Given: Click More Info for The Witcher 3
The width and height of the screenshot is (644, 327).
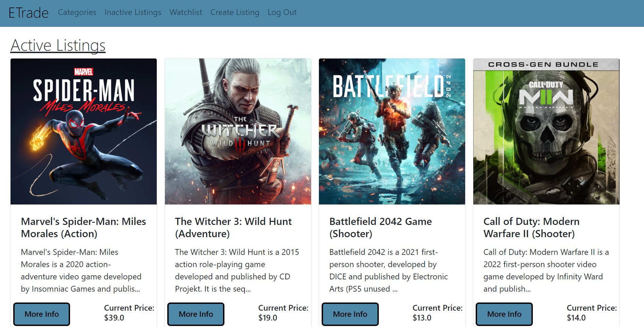Looking at the screenshot, I should (x=196, y=314).
